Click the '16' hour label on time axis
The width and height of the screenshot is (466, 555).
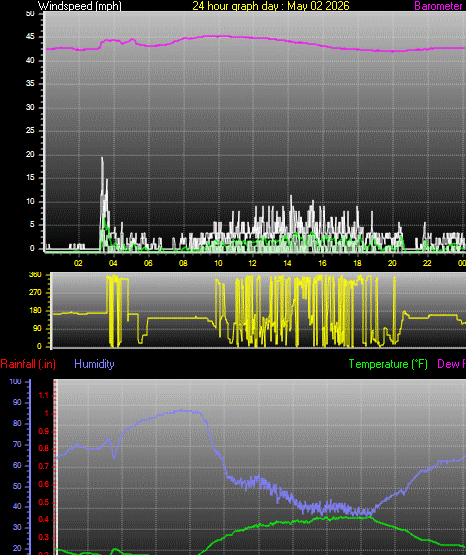pyautogui.click(x=322, y=263)
